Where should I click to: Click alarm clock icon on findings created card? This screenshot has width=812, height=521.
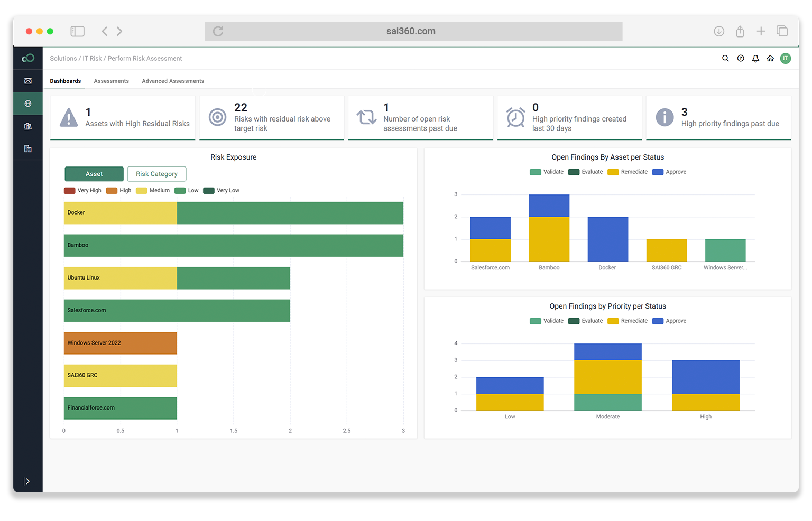click(515, 117)
